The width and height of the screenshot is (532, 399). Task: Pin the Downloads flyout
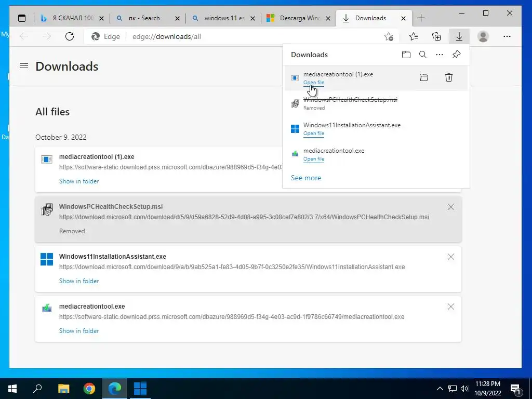[x=456, y=54]
